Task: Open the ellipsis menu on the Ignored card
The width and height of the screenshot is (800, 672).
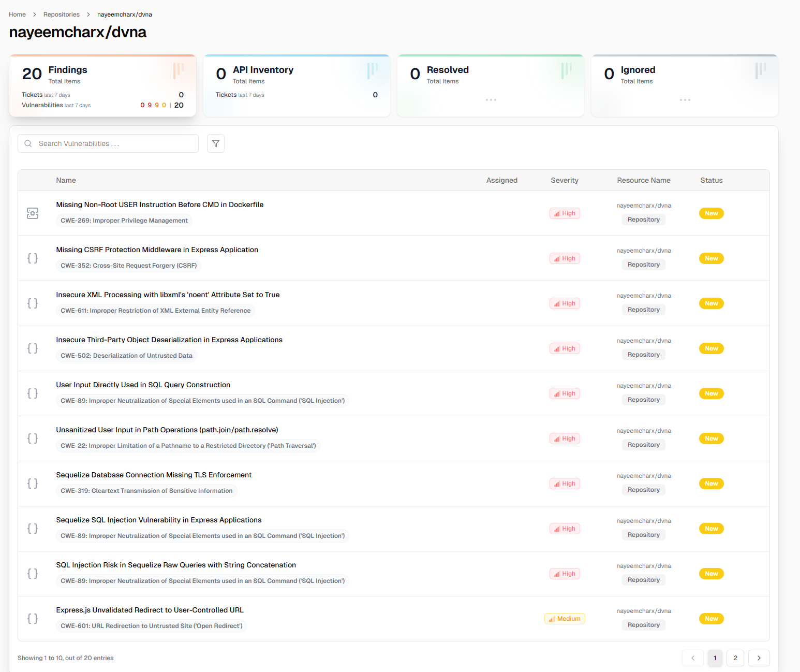Action: pyautogui.click(x=685, y=99)
